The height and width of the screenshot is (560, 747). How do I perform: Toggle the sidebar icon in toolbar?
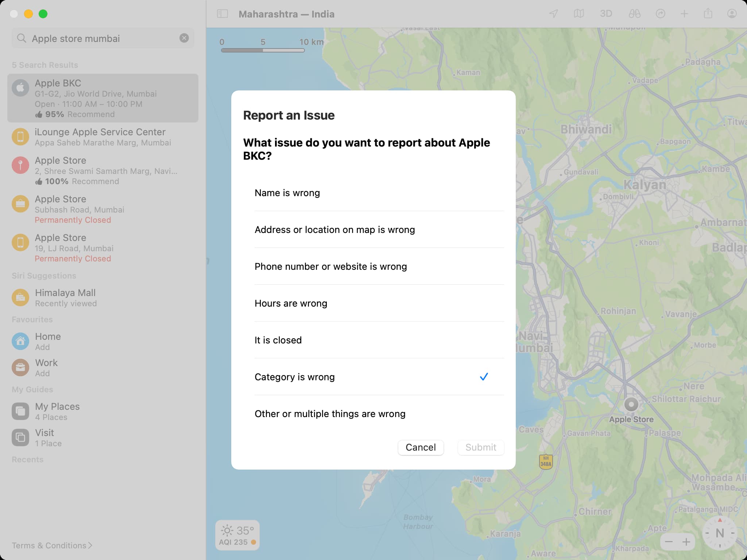pos(222,14)
